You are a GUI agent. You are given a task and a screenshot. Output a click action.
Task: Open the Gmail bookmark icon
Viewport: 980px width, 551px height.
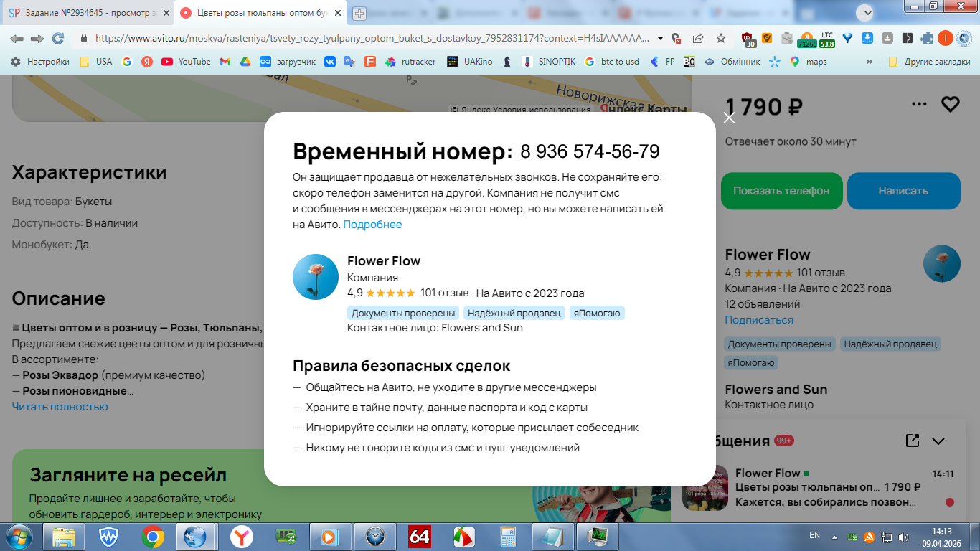click(225, 62)
